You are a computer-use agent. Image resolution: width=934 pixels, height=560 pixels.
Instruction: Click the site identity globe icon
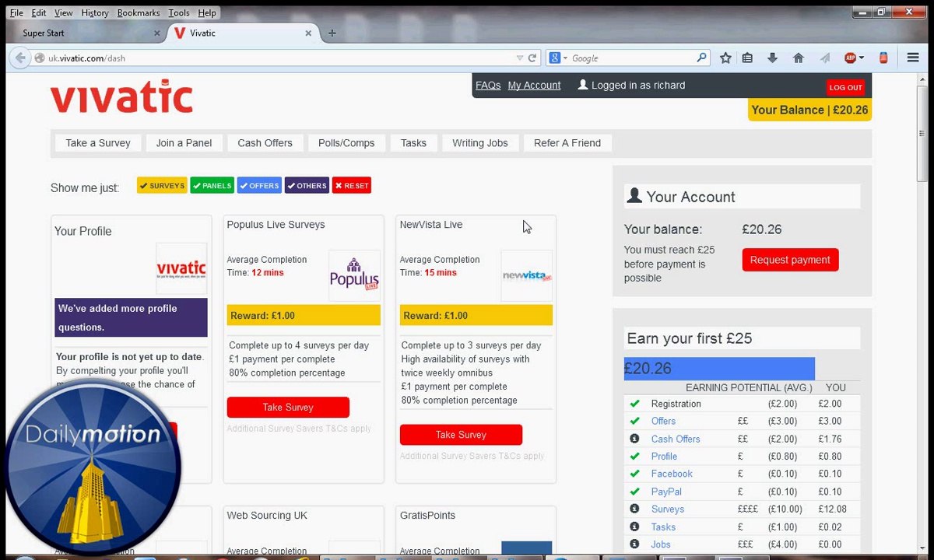coord(40,58)
